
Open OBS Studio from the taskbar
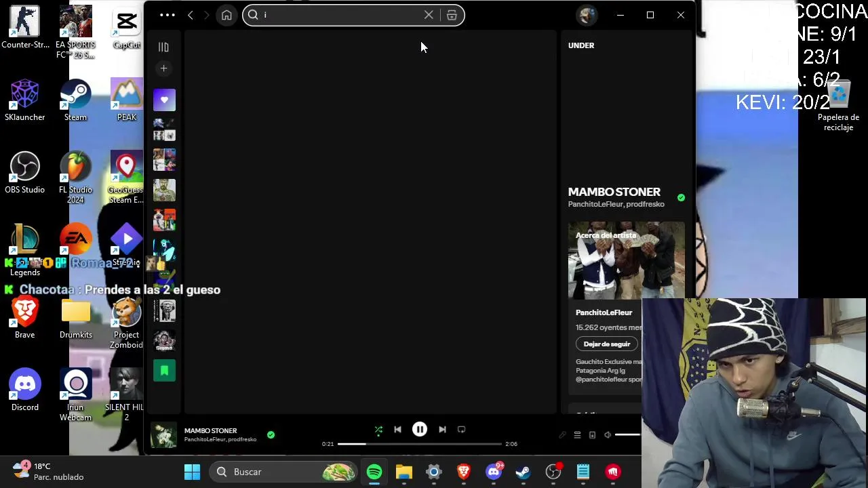click(x=553, y=472)
